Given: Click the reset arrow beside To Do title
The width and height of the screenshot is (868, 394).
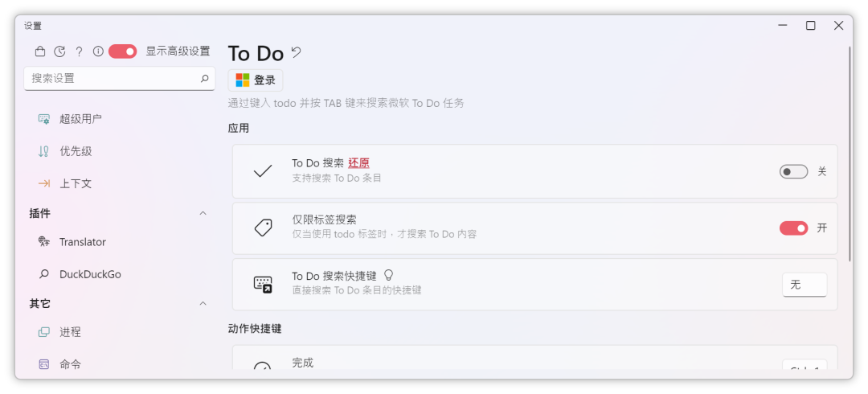Looking at the screenshot, I should tap(296, 52).
